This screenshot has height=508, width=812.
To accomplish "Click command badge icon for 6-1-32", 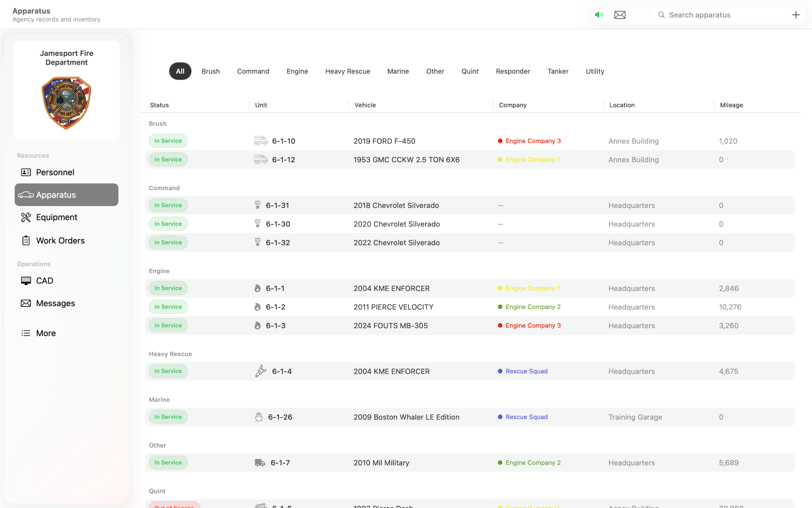I will tap(258, 242).
